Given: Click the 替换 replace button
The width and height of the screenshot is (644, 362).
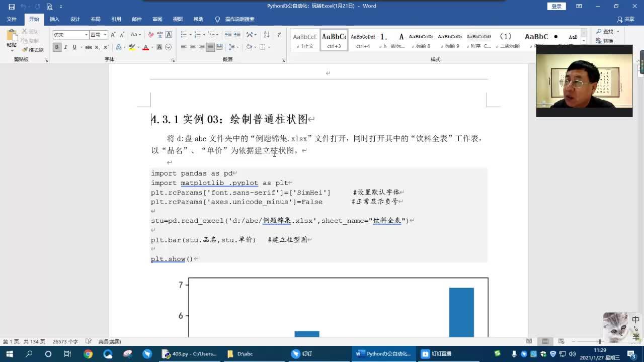Looking at the screenshot, I should click(605, 41).
